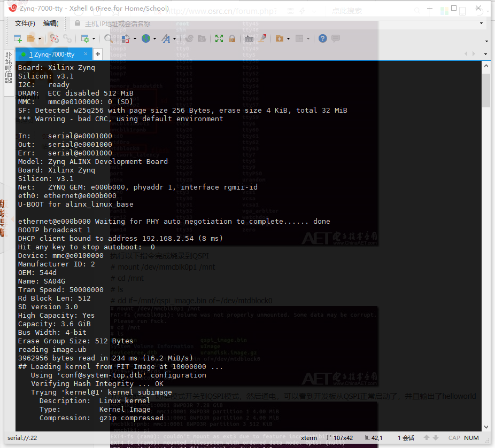Expand the font icon dropdown arrow

click(174, 38)
